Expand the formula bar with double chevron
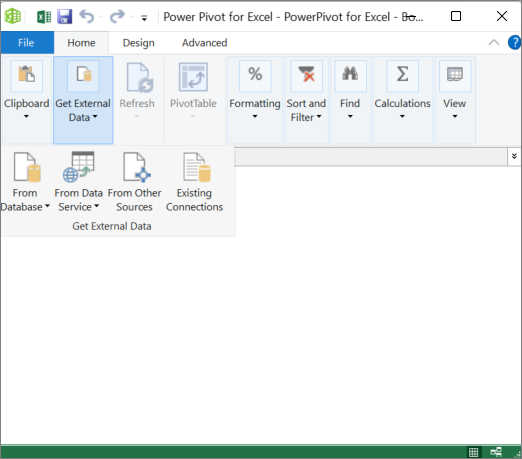Viewport: 522px width, 459px height. 514,156
